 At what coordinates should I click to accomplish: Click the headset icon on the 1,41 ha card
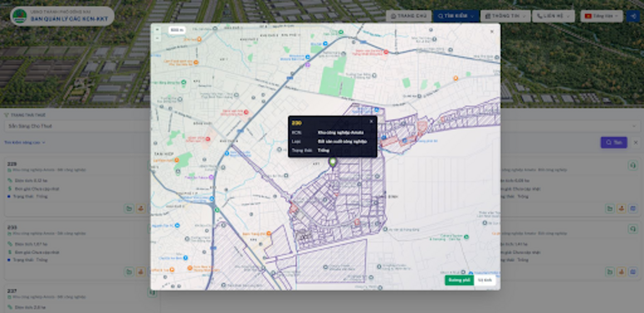(x=632, y=229)
